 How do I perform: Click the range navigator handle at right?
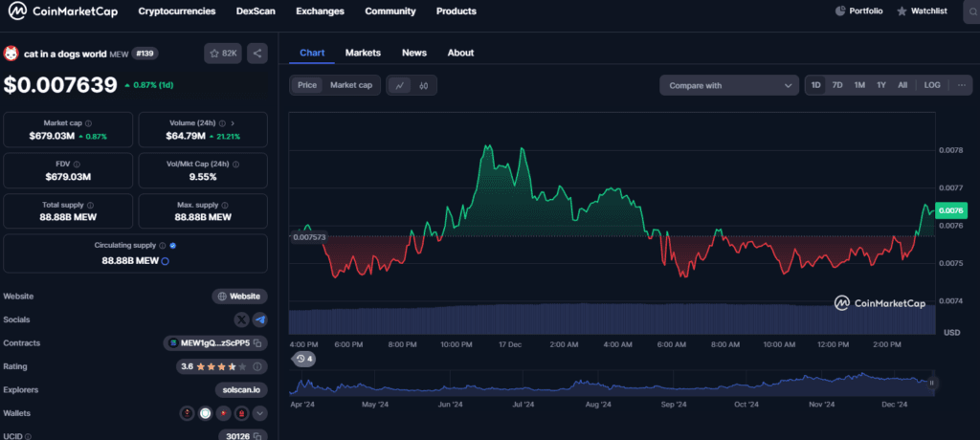pos(931,384)
